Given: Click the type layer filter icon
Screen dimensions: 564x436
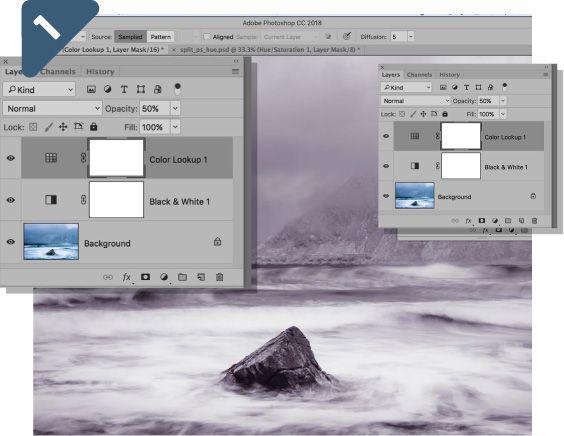Looking at the screenshot, I should point(124,89).
